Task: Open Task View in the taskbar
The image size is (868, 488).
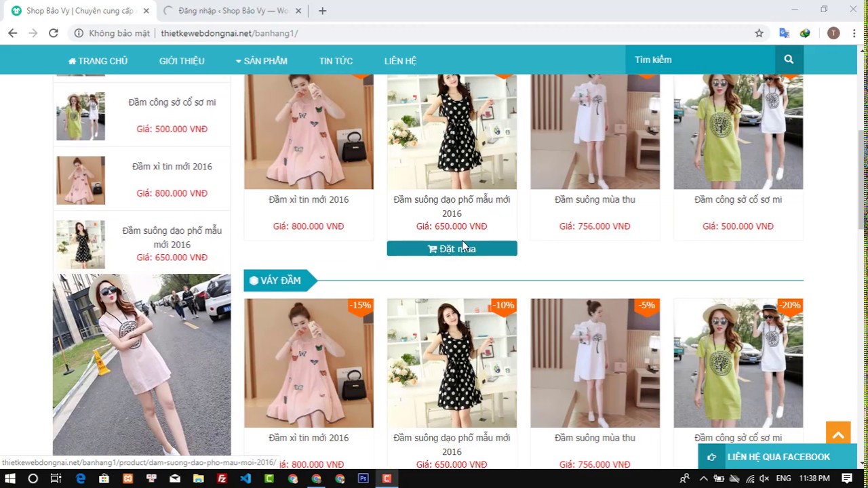Action: [x=56, y=479]
